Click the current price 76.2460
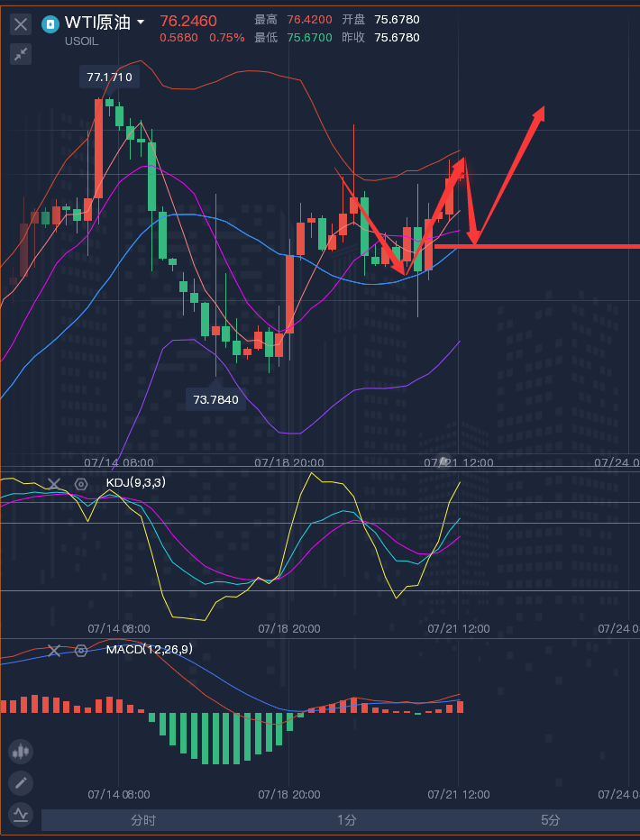This screenshot has height=840, width=640. (x=188, y=22)
